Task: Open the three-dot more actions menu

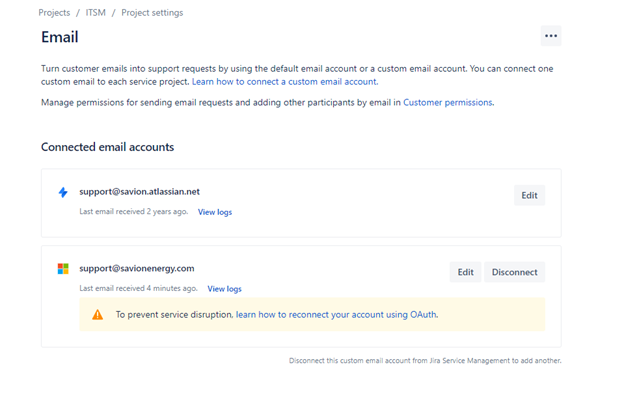Action: click(x=551, y=36)
